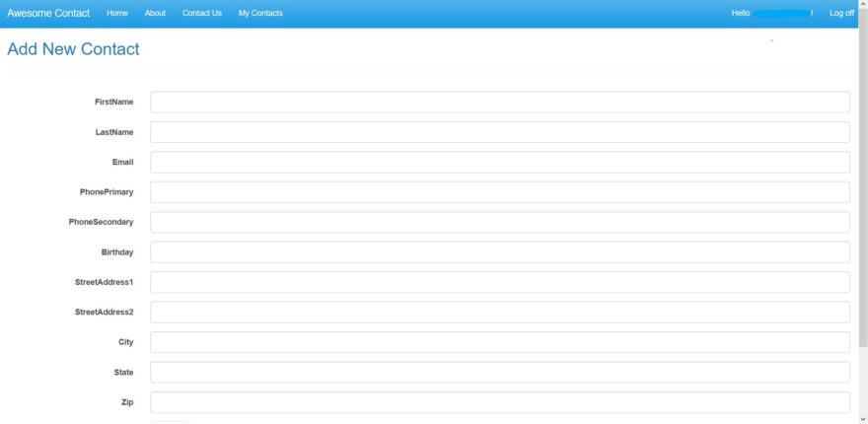Focus the FirstName input field
This screenshot has width=868, height=424.
[x=499, y=103]
